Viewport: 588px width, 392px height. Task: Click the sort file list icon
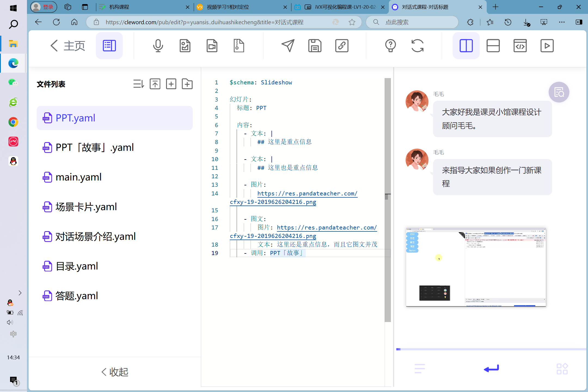[139, 84]
